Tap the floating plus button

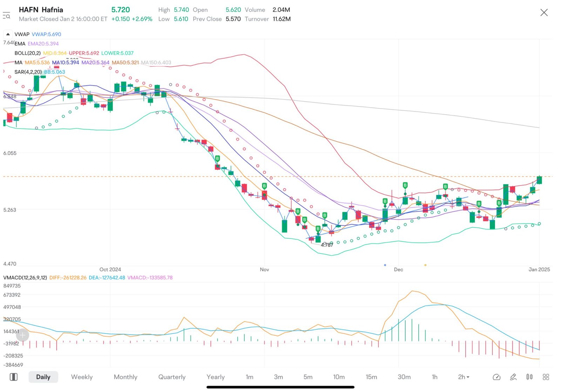pyautogui.click(x=22, y=335)
